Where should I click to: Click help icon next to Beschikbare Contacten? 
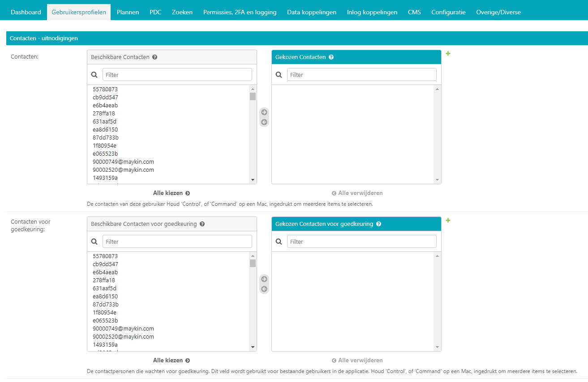(x=155, y=57)
